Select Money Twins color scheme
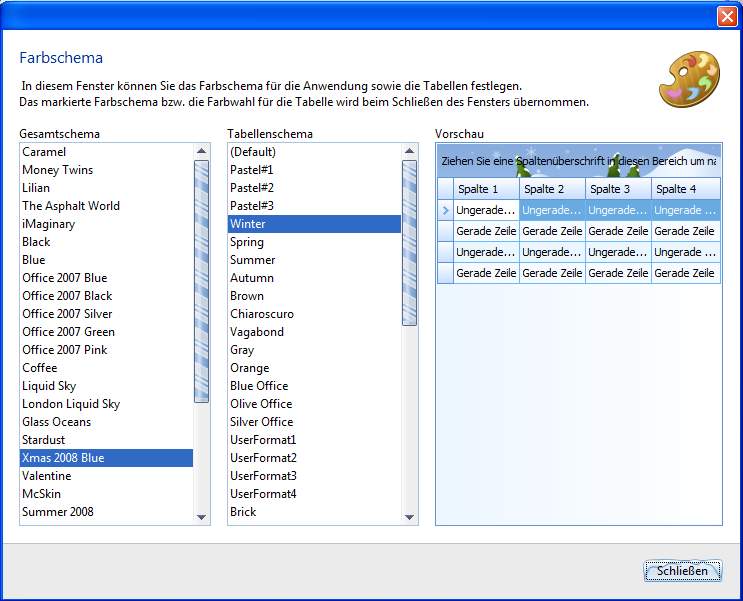This screenshot has width=743, height=601. [x=107, y=170]
